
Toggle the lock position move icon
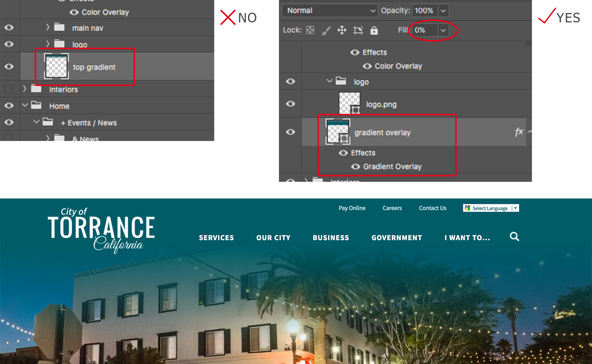pyautogui.click(x=342, y=30)
